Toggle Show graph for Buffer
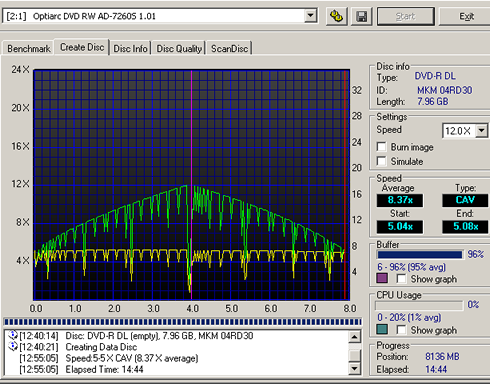 coord(401,279)
